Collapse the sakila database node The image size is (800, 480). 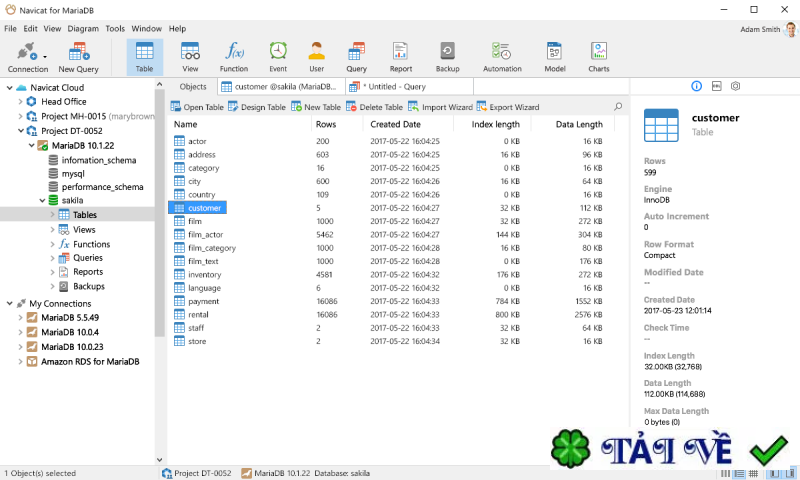click(42, 200)
